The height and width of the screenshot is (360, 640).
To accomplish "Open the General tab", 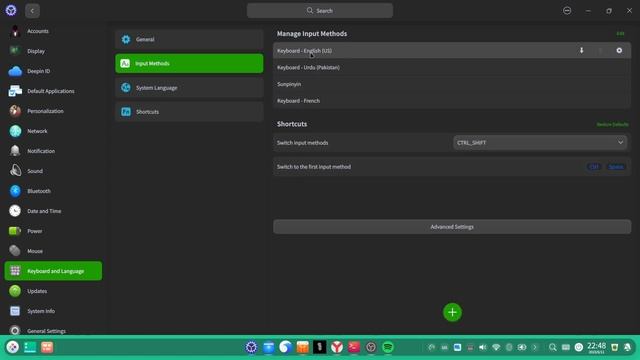I will click(189, 40).
